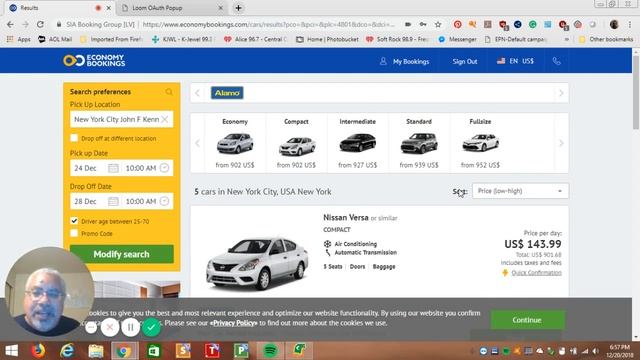Open the Messenger bookmark
Viewport: 640px width, 360px height.
tap(457, 39)
